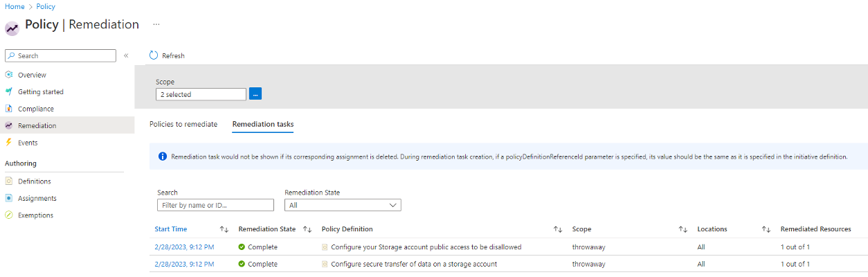Click green Complete check for secure transfer row
The image size is (868, 277).
tap(242, 264)
